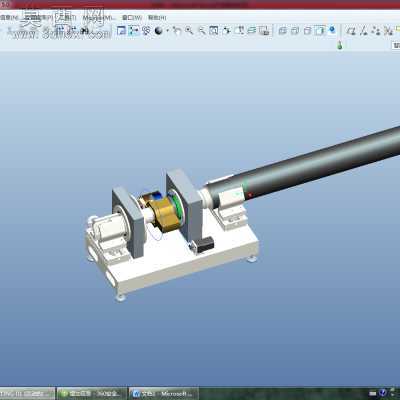
Task: Expand the appearance sphere dropdown arrow
Action: [x=167, y=31]
